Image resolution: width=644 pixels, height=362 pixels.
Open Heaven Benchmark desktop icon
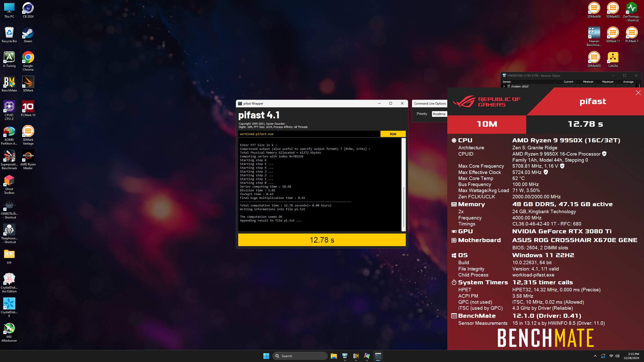tap(594, 36)
